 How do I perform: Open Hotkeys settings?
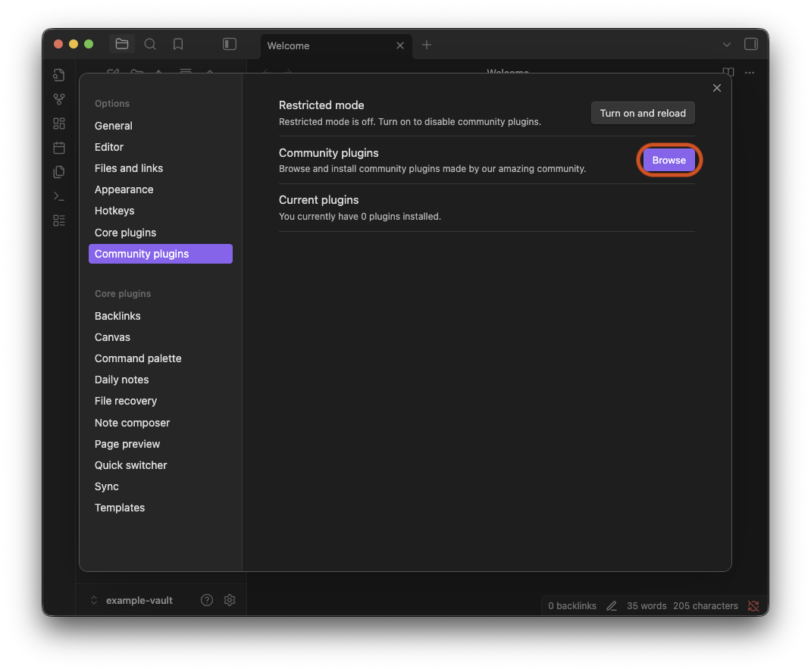tap(161, 211)
